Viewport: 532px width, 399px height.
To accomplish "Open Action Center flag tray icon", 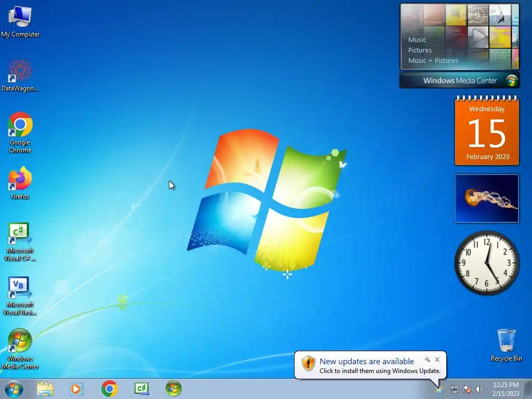I will [x=467, y=390].
